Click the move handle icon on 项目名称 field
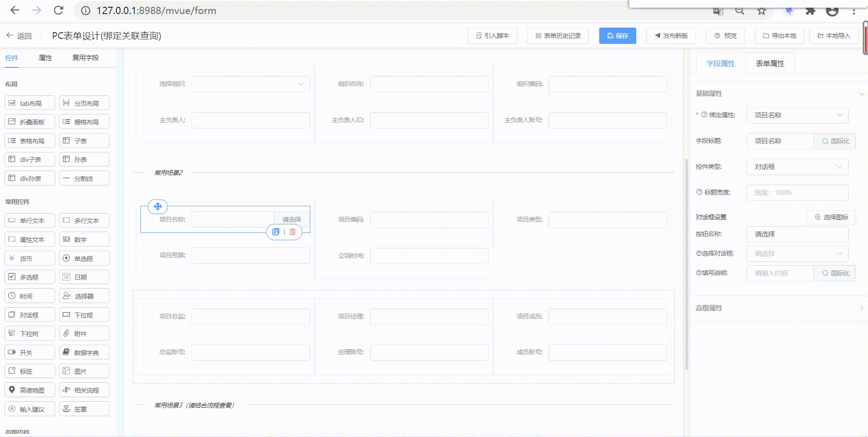The image size is (868, 437). (157, 207)
